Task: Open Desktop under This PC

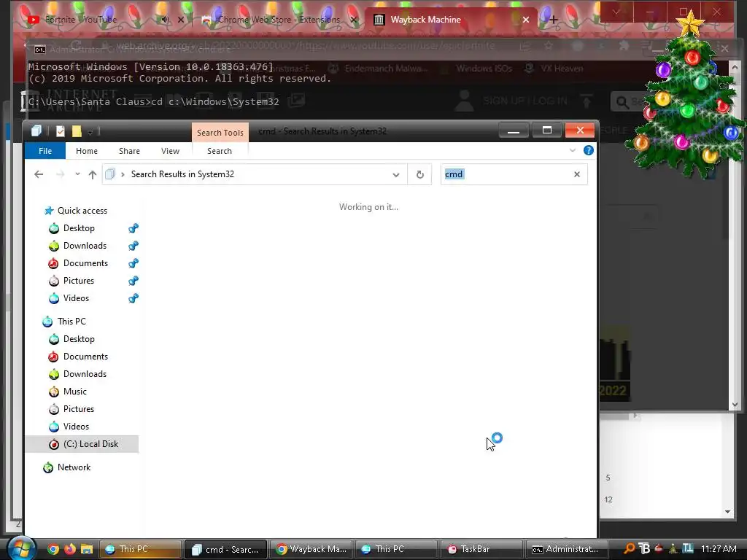Action: (x=79, y=339)
